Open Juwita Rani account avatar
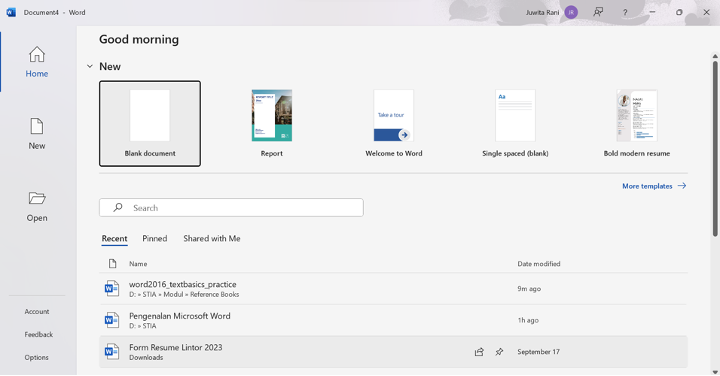The image size is (720, 376). pyautogui.click(x=571, y=12)
